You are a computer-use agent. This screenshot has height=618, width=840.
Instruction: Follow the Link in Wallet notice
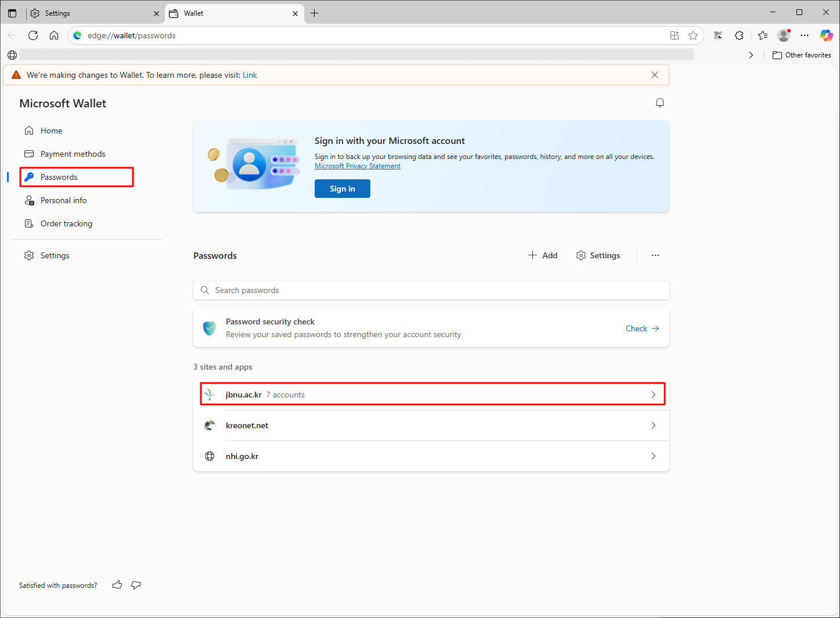(250, 75)
